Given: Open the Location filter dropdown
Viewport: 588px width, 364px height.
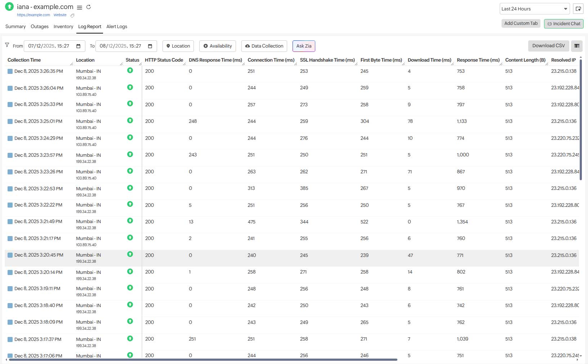Looking at the screenshot, I should pos(178,46).
